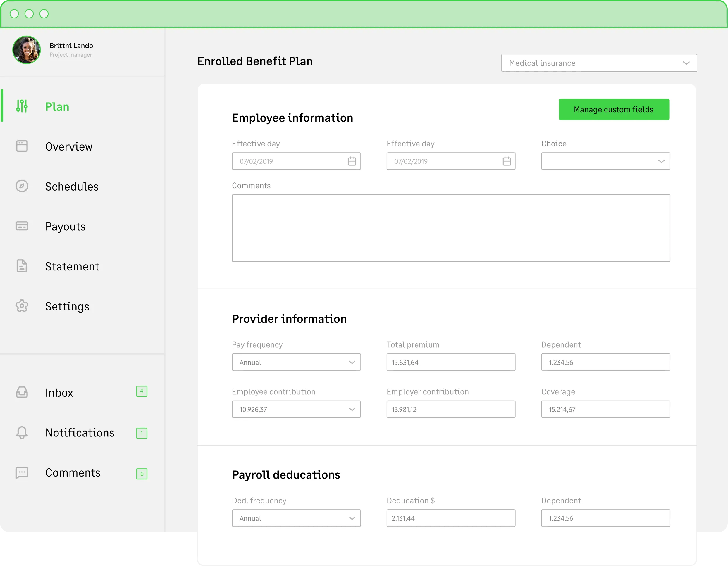
Task: Click the Overview window icon in sidebar
Action: pyautogui.click(x=22, y=146)
